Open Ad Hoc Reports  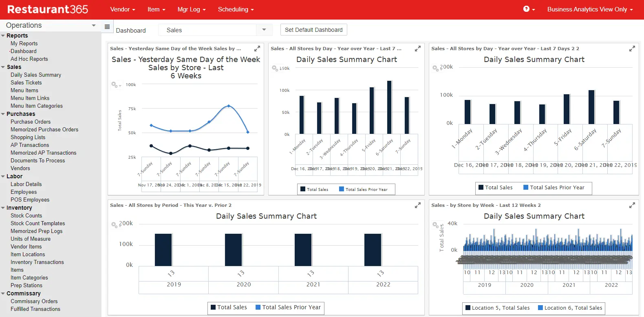click(x=29, y=59)
